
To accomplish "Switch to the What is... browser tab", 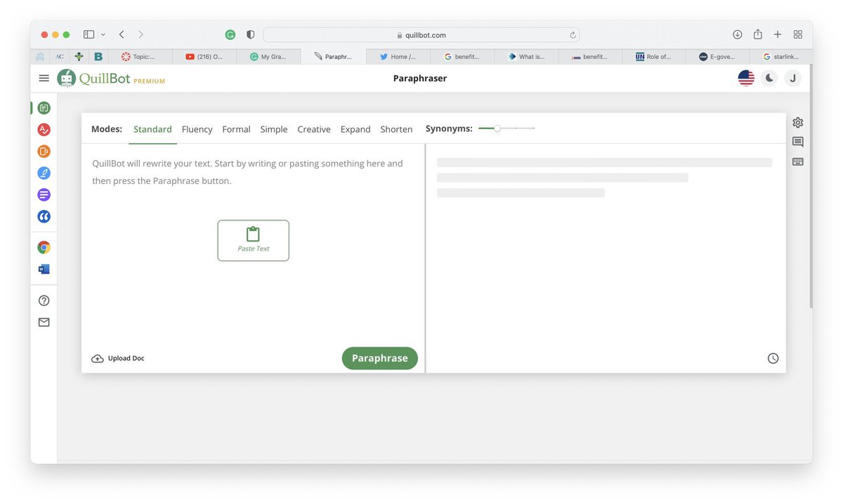I will click(526, 57).
